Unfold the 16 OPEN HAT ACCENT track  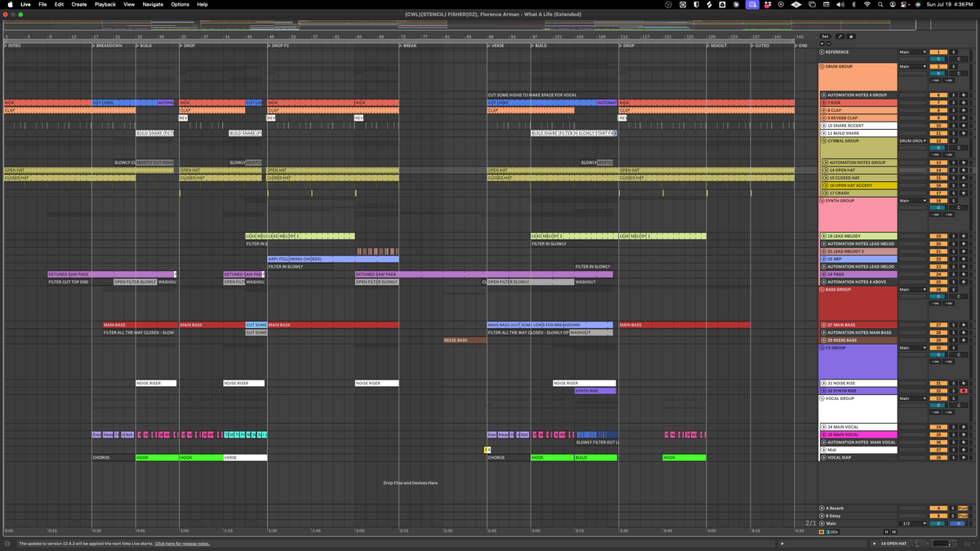click(x=824, y=185)
